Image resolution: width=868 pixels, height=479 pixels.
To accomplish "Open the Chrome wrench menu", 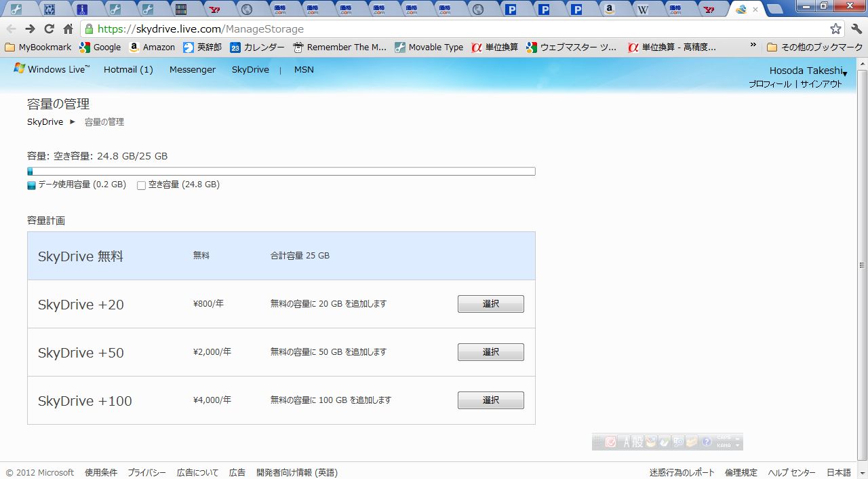I will pos(856,28).
